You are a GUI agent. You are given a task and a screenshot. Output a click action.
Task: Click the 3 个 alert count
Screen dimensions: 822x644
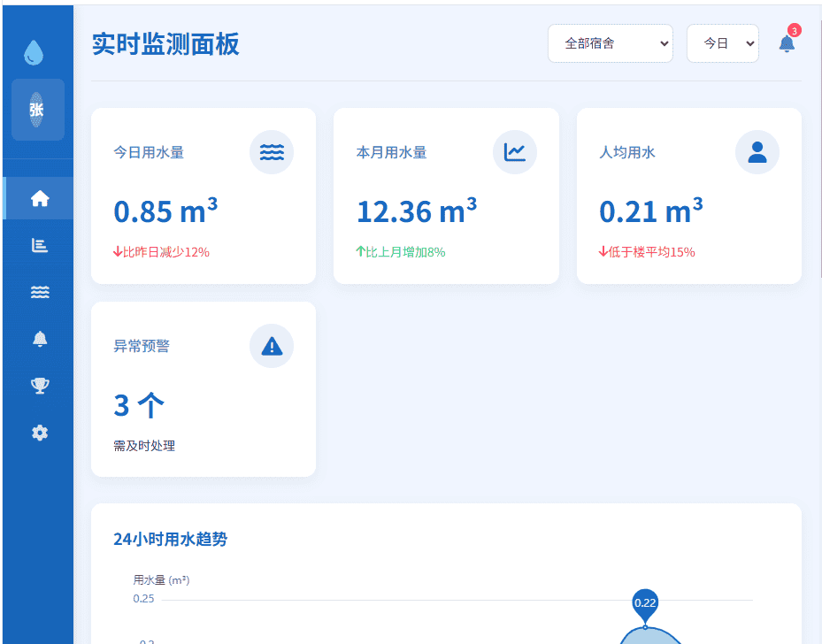pos(139,404)
